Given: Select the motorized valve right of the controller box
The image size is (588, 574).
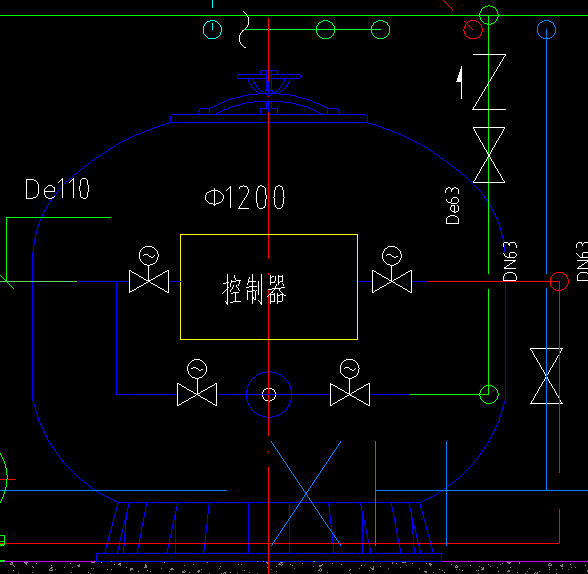Looking at the screenshot, I should (x=392, y=269).
